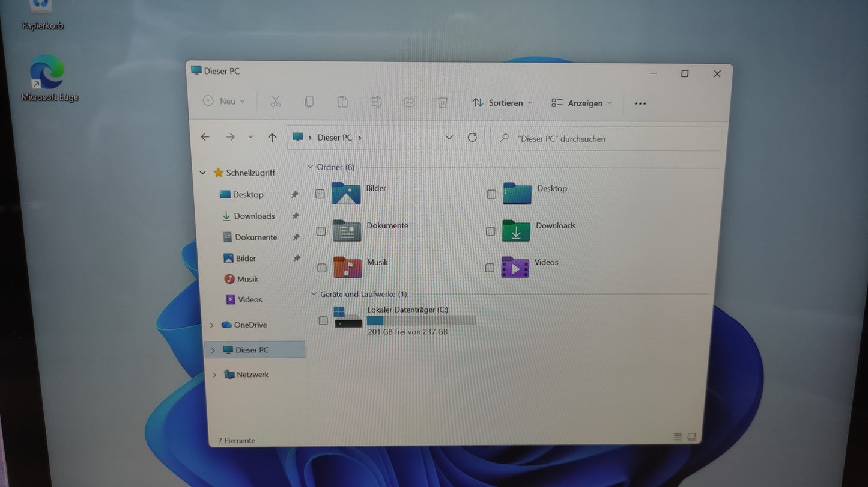Screen dimensions: 868x487
Task: Collapse the Ordner (6) group
Action: tap(311, 167)
